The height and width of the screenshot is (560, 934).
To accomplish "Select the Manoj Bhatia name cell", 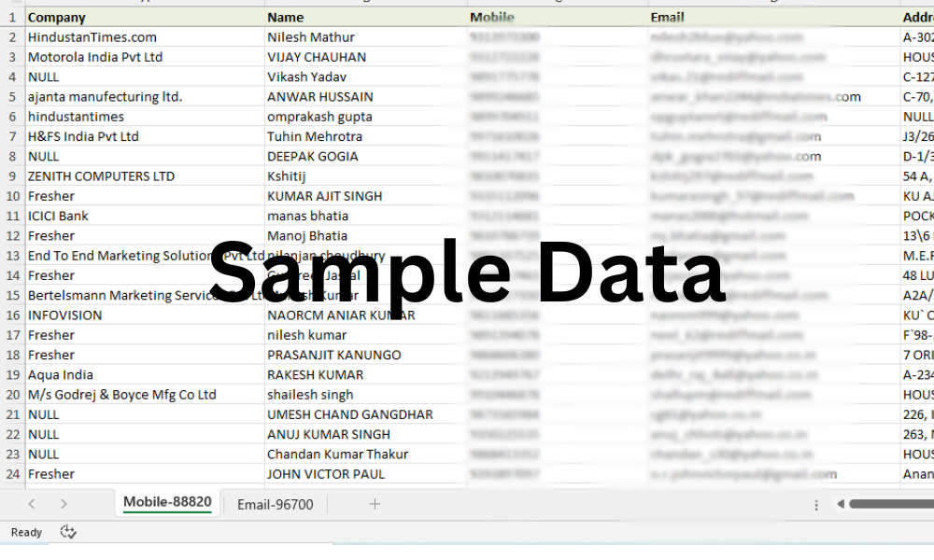I will [366, 235].
